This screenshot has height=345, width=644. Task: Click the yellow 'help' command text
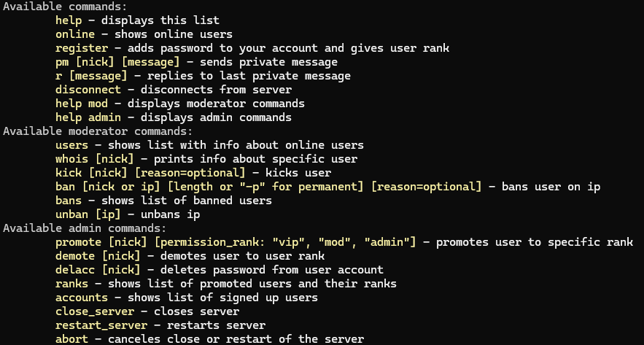coord(69,20)
